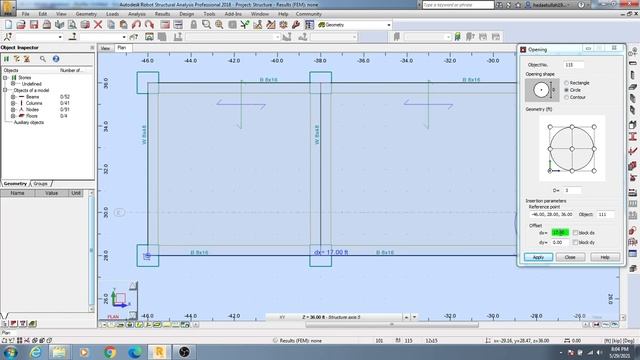Click the calculations gear icon
This screenshot has height=360, width=640.
[x=283, y=25]
